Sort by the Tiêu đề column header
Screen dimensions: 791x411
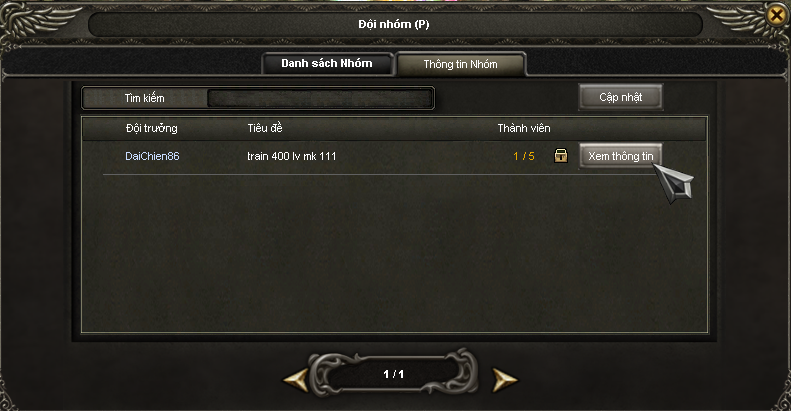coord(265,128)
